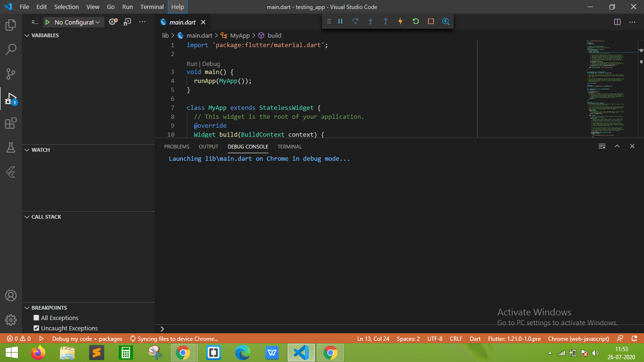The height and width of the screenshot is (362, 644).
Task: Open Firefox from the Windows taskbar
Action: tap(38, 353)
